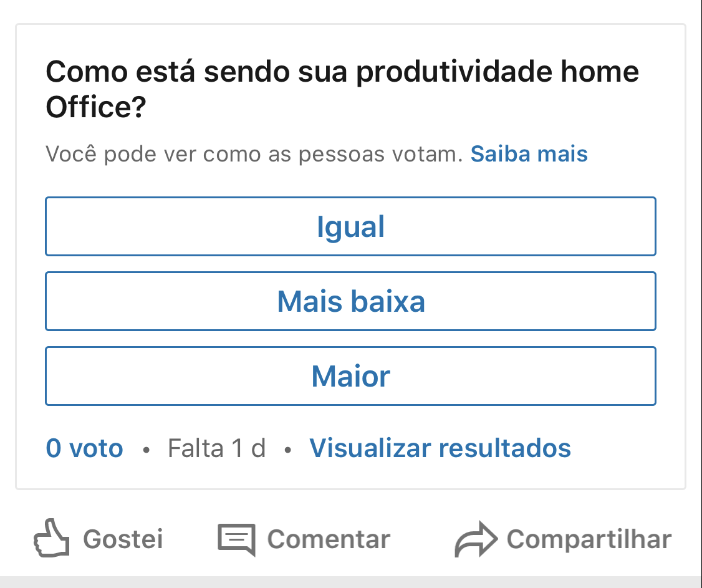Viewport: 702px width, 588px height.
Task: Click the dot separator after 0 voto
Action: 146,449
